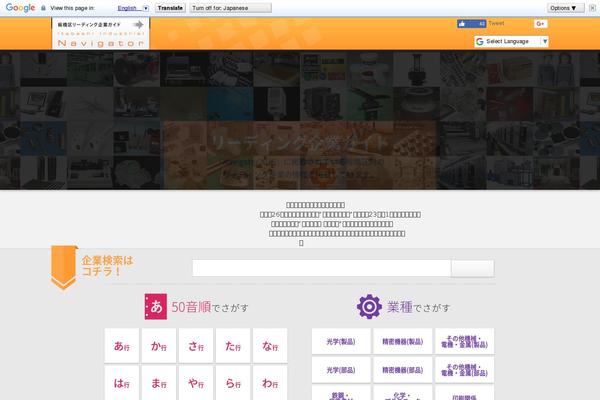This screenshot has height=400, width=600.
Task: Click the Facebook like thumbs-up button
Action: pos(471,24)
